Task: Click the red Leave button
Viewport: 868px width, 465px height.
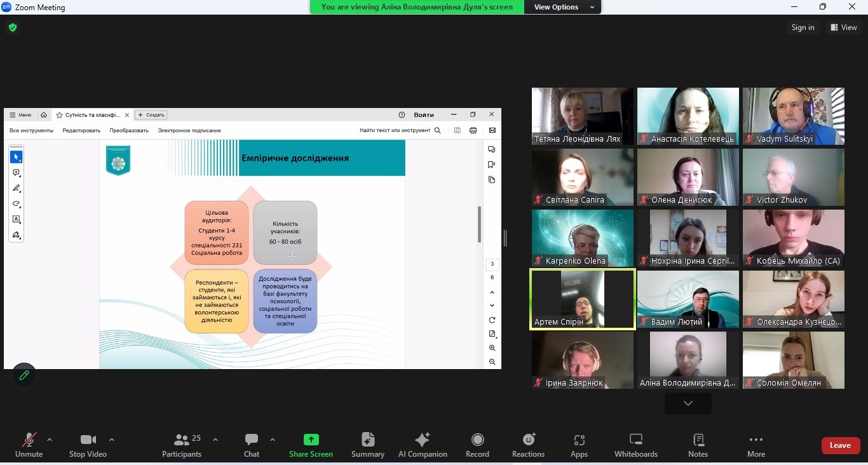Action: (x=840, y=445)
